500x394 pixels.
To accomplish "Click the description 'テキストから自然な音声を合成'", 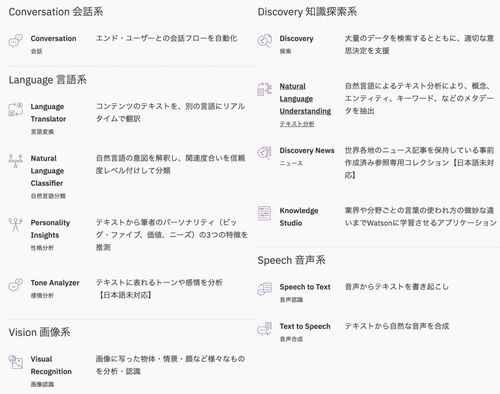I will [x=397, y=326].
